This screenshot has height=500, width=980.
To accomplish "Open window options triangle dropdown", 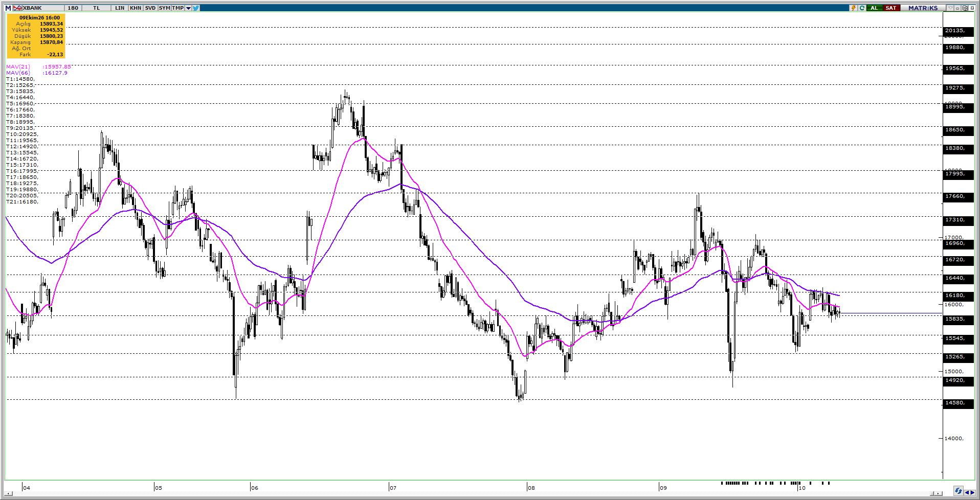I will tap(950, 8).
